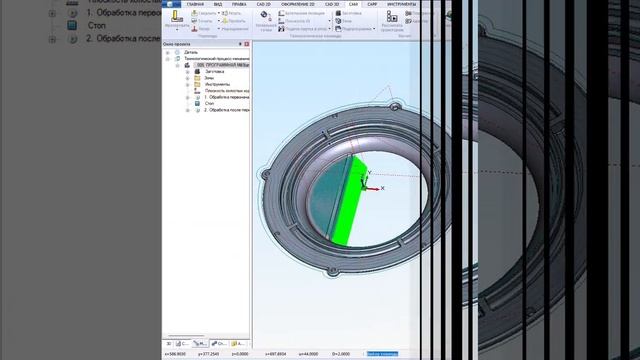Open the 3D panel tab at bottom
Screen dimensions: 640x360
pyautogui.click(x=169, y=344)
